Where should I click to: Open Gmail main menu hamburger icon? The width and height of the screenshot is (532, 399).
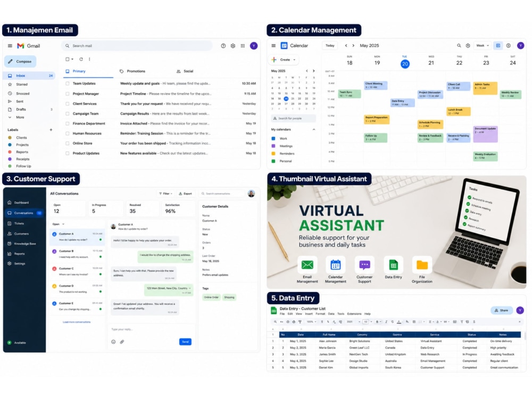pyautogui.click(x=10, y=46)
